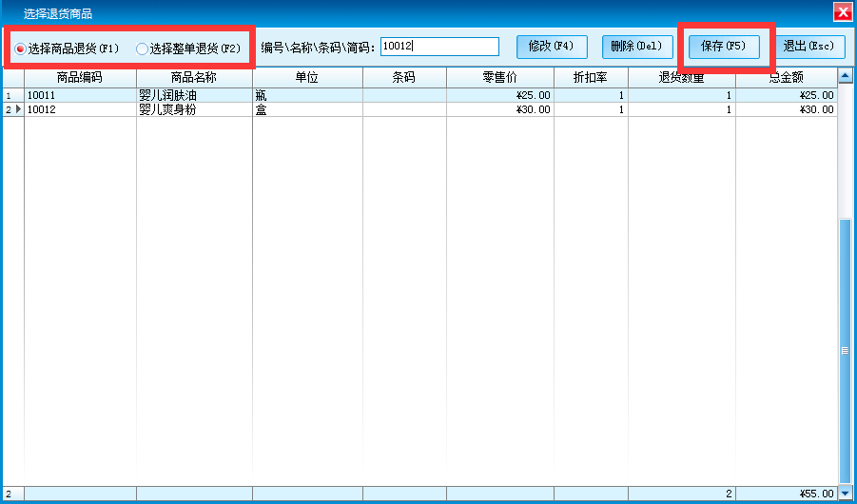Viewport: 857px width, 504px height.
Task: Click the row 2 indicator arrow
Action: coord(17,109)
